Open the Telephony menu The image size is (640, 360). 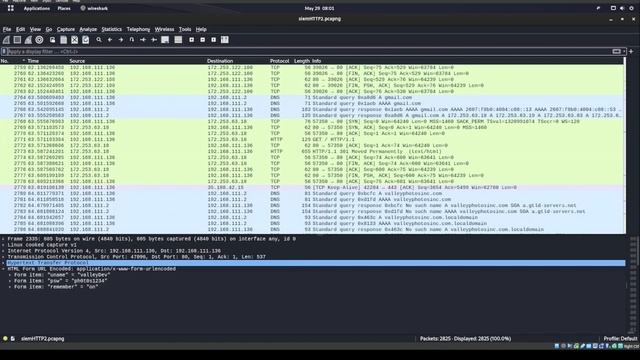(x=138, y=29)
